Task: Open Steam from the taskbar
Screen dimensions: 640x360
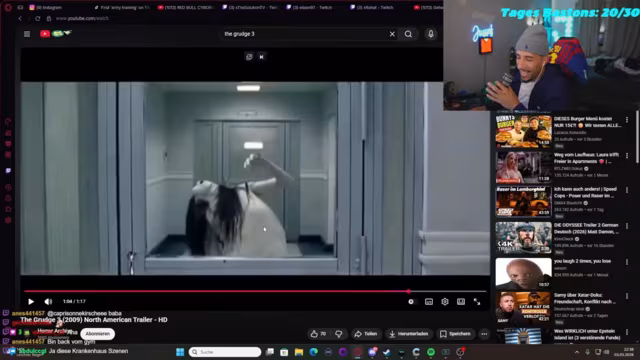Action: point(387,352)
